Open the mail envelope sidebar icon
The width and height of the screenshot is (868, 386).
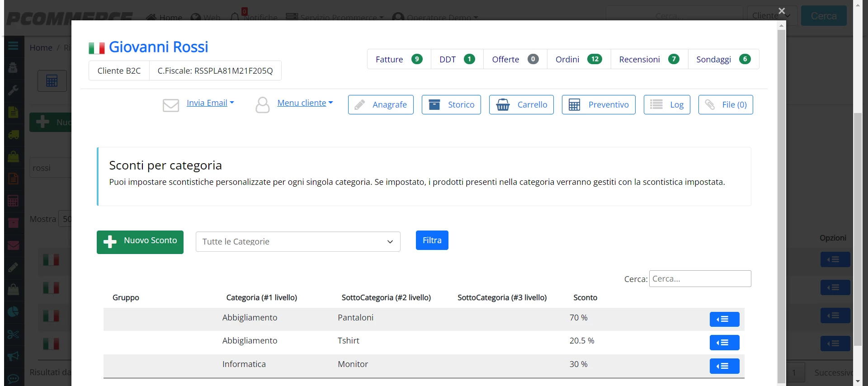pyautogui.click(x=13, y=245)
